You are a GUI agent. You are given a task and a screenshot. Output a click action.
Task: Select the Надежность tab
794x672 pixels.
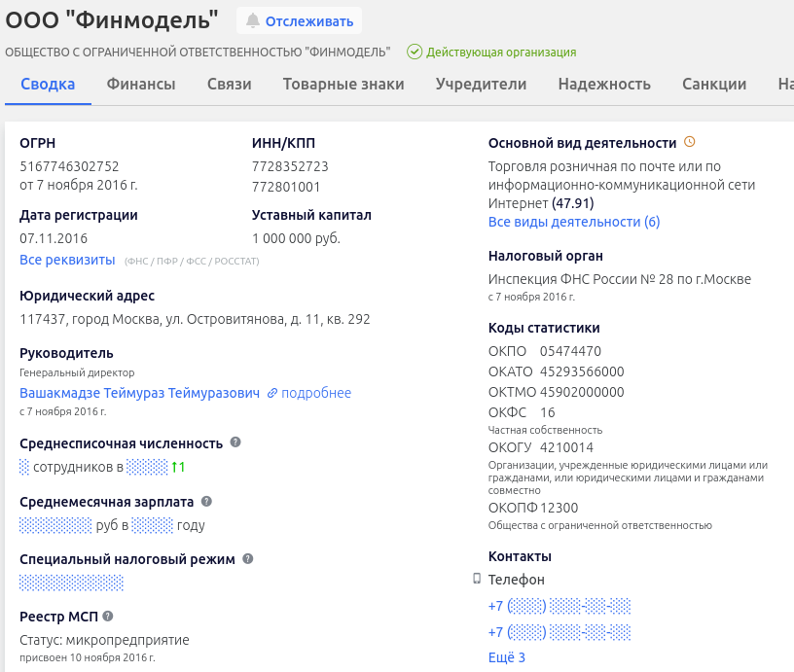(x=604, y=85)
